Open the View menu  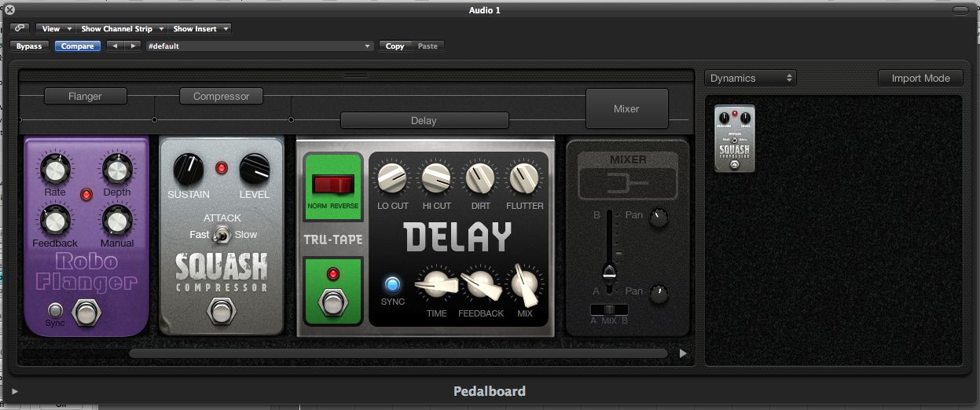55,29
